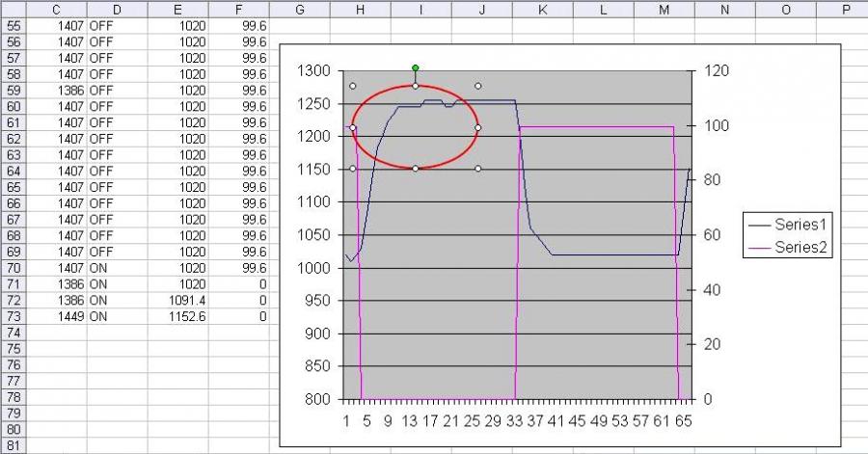Click the 65 label on the horizontal axis
This screenshot has width=868, height=454.
[x=683, y=420]
